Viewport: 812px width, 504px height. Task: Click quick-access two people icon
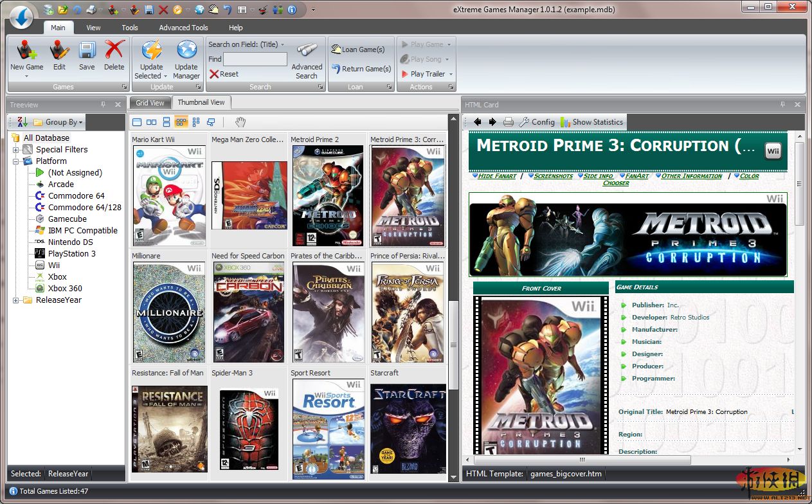[278, 10]
